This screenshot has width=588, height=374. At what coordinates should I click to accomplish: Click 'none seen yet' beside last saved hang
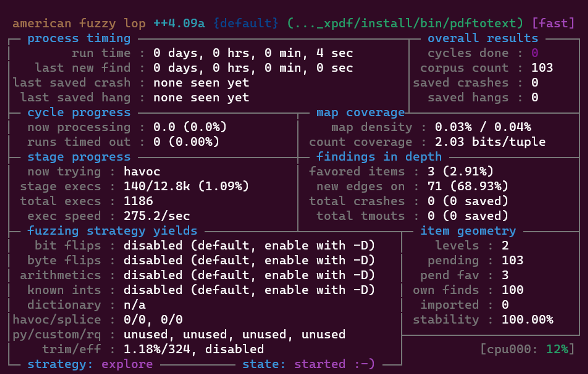(x=201, y=98)
